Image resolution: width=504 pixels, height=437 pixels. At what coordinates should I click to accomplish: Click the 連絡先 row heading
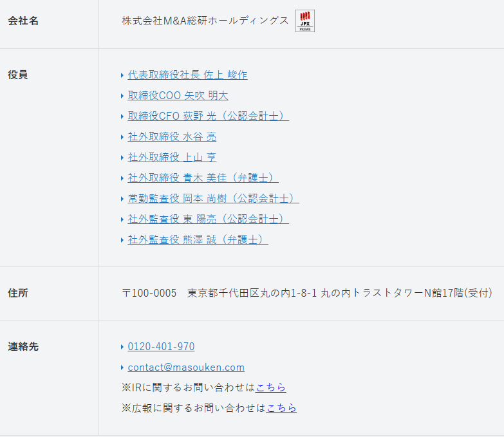pos(23,346)
